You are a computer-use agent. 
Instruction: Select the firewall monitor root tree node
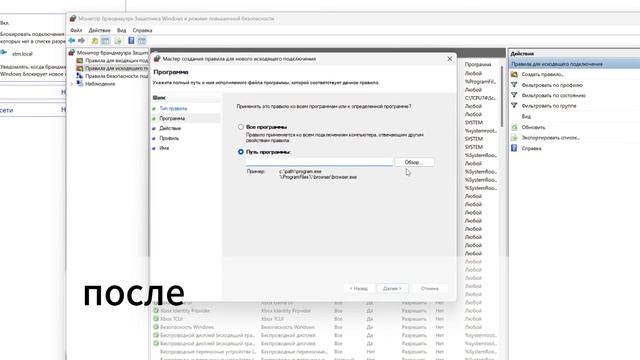pyautogui.click(x=109, y=53)
